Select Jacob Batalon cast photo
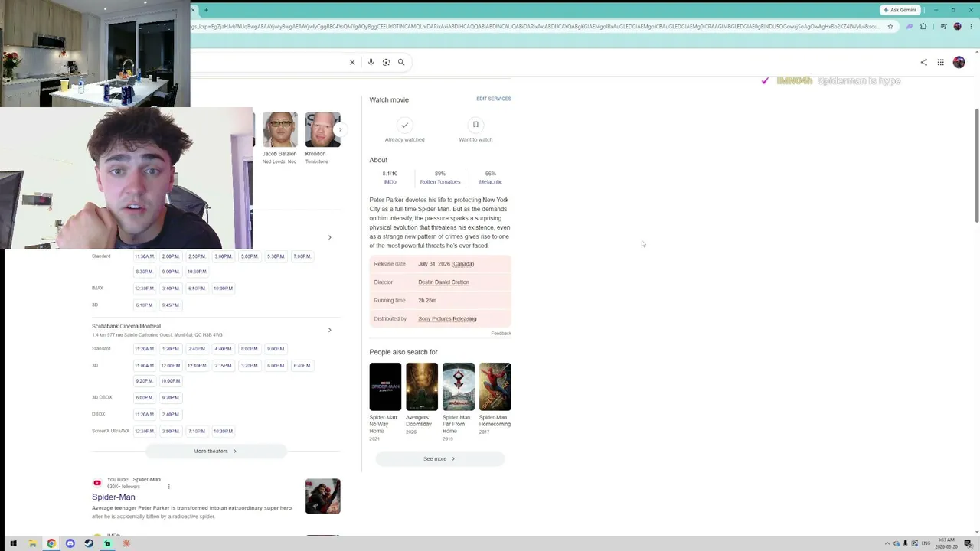This screenshot has height=551, width=980. 279,130
